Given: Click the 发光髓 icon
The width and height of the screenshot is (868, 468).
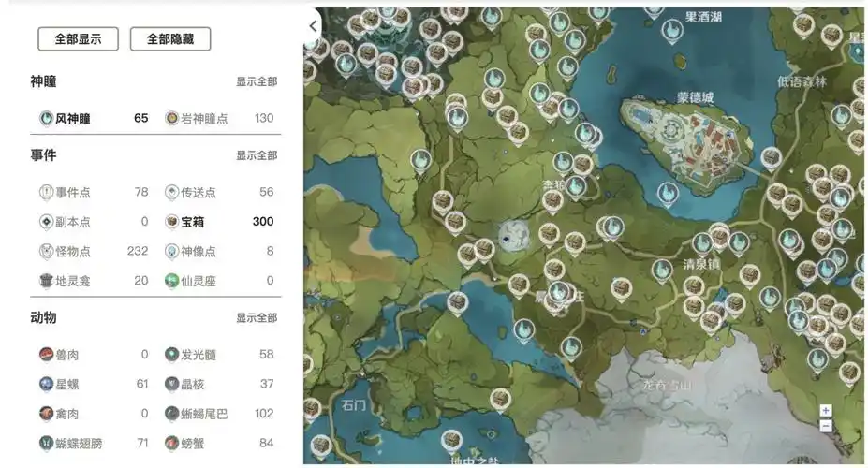Looking at the screenshot, I should click(171, 355).
